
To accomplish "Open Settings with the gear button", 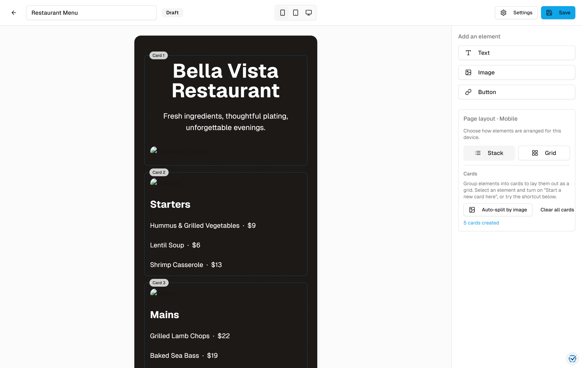I will coord(516,13).
